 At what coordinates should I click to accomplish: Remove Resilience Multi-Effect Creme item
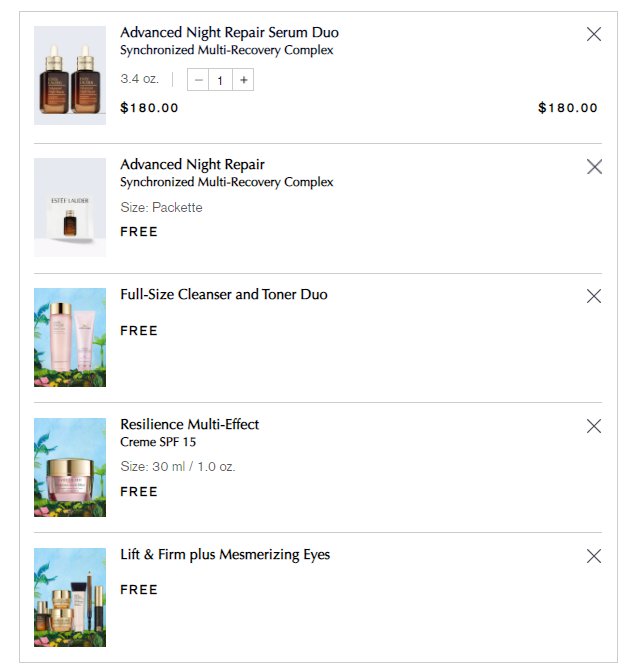click(x=594, y=426)
